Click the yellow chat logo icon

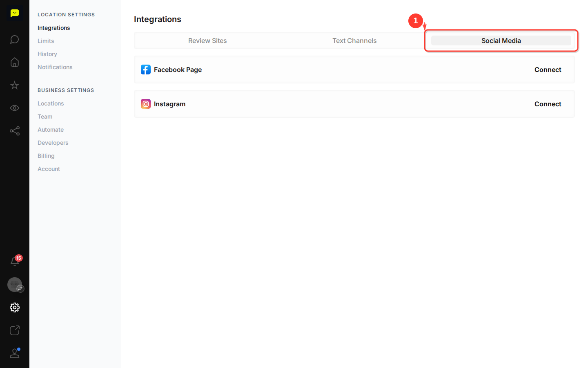point(15,13)
